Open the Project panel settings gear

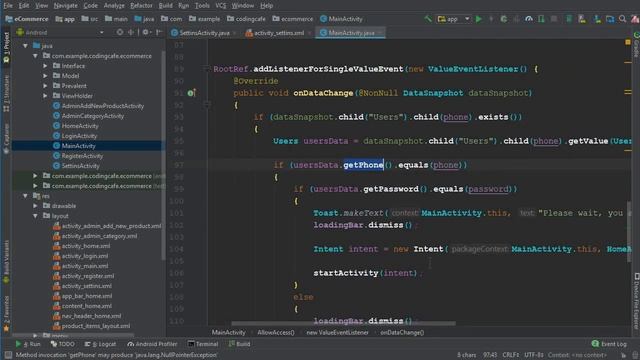tap(146, 32)
